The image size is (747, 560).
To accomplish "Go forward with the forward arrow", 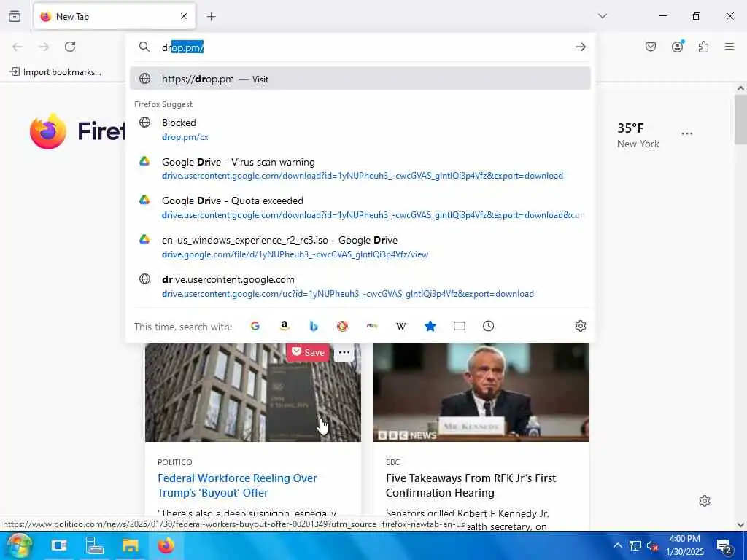I will point(44,47).
